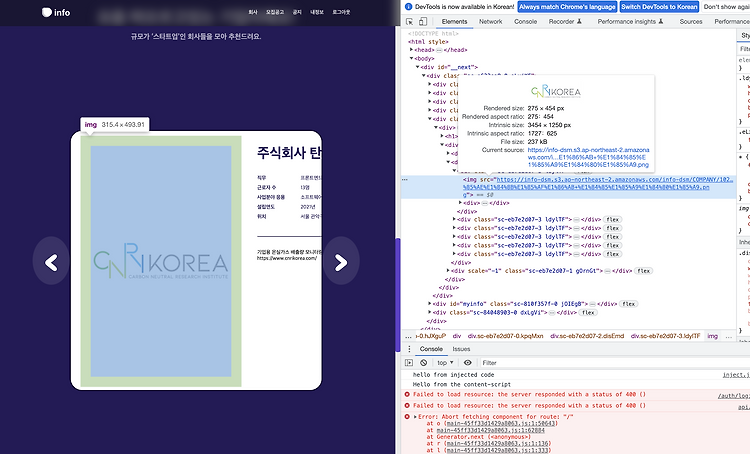Collapse the body element node
Viewport: 750px width, 454px height.
[411, 58]
